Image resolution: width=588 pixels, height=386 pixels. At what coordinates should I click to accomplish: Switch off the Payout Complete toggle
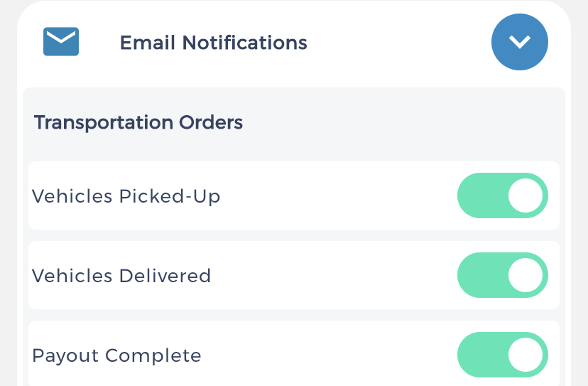pyautogui.click(x=503, y=355)
